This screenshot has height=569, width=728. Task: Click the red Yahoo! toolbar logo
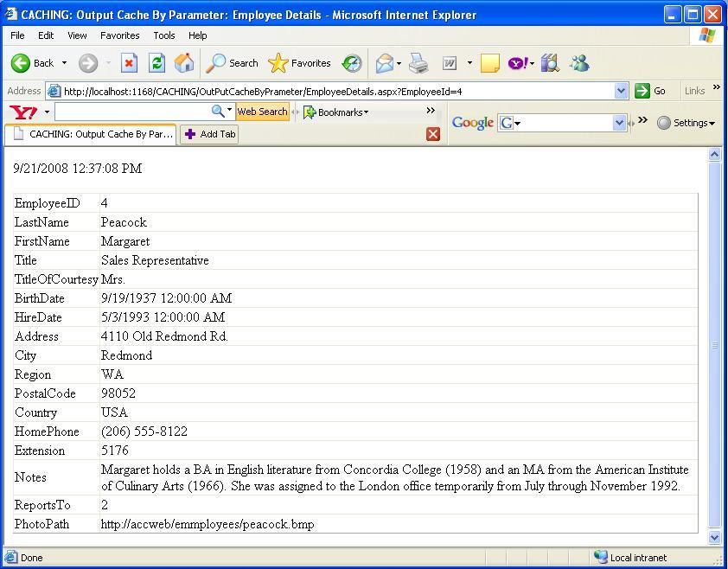[23, 112]
